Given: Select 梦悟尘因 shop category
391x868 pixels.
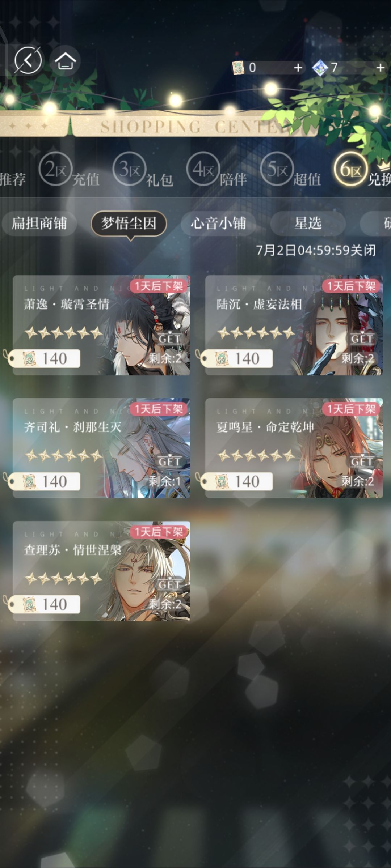Looking at the screenshot, I should 129,223.
